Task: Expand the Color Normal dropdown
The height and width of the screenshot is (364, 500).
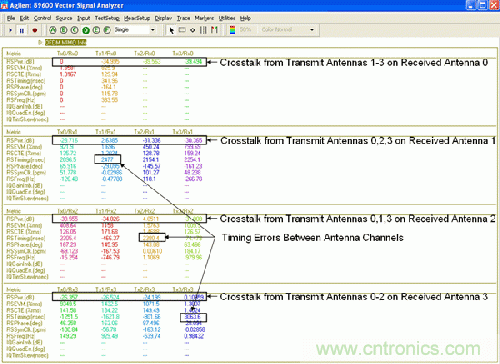Action: click(288, 30)
